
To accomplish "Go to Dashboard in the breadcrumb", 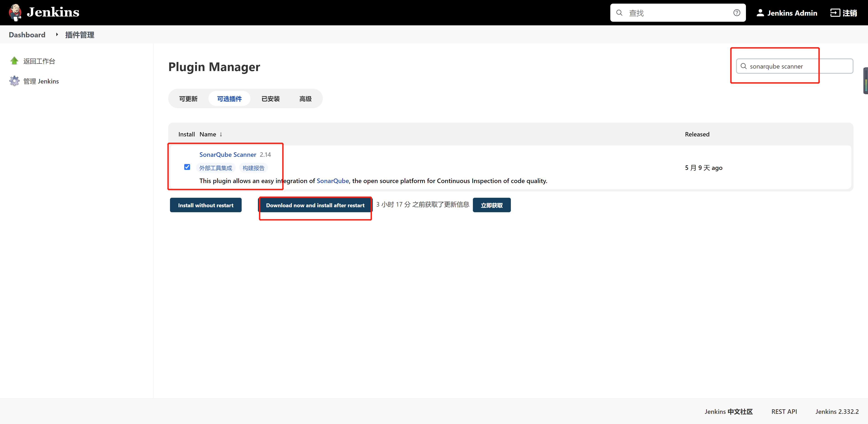I will 27,35.
